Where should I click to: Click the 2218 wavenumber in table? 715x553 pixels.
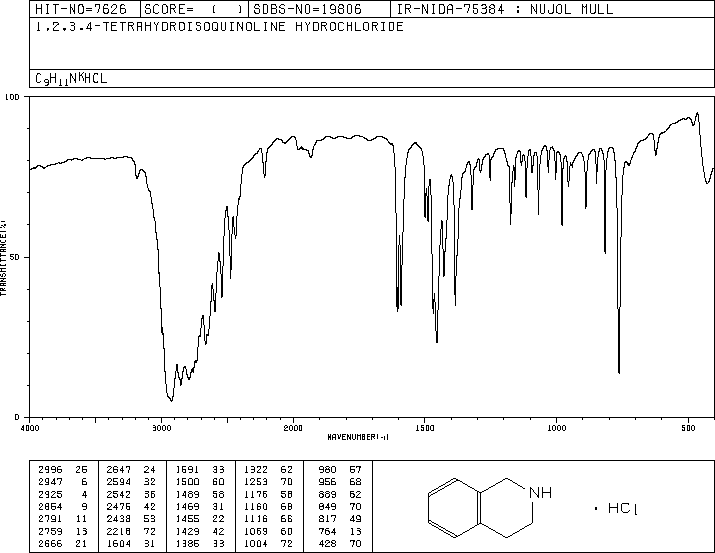pyautogui.click(x=119, y=531)
